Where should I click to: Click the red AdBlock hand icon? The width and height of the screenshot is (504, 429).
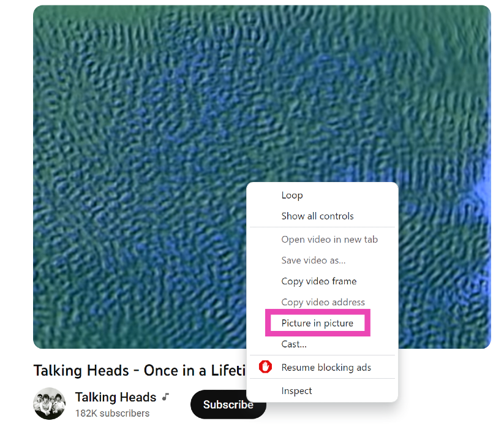tap(265, 366)
